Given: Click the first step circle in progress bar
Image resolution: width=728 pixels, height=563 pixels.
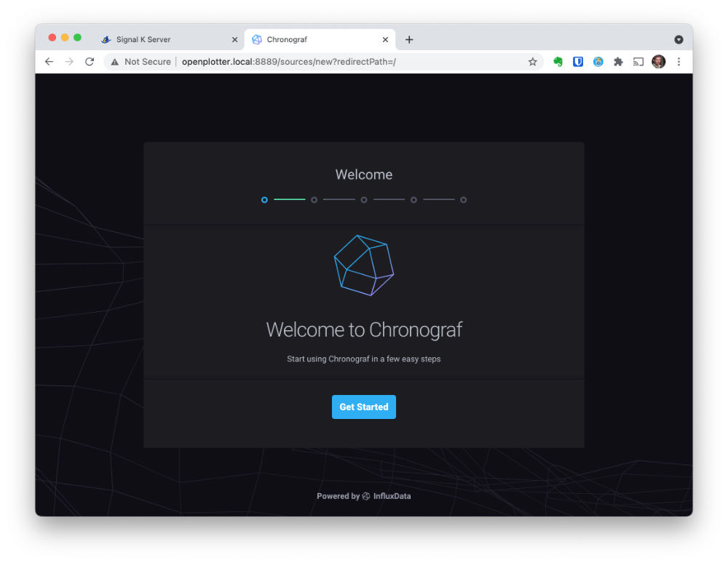Looking at the screenshot, I should click(x=264, y=200).
